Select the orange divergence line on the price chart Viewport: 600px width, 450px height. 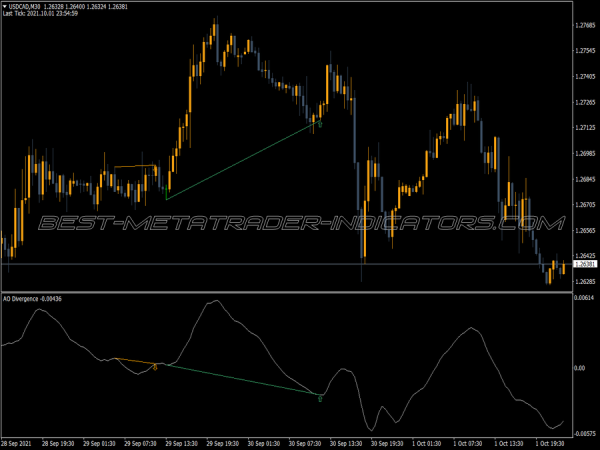135,166
